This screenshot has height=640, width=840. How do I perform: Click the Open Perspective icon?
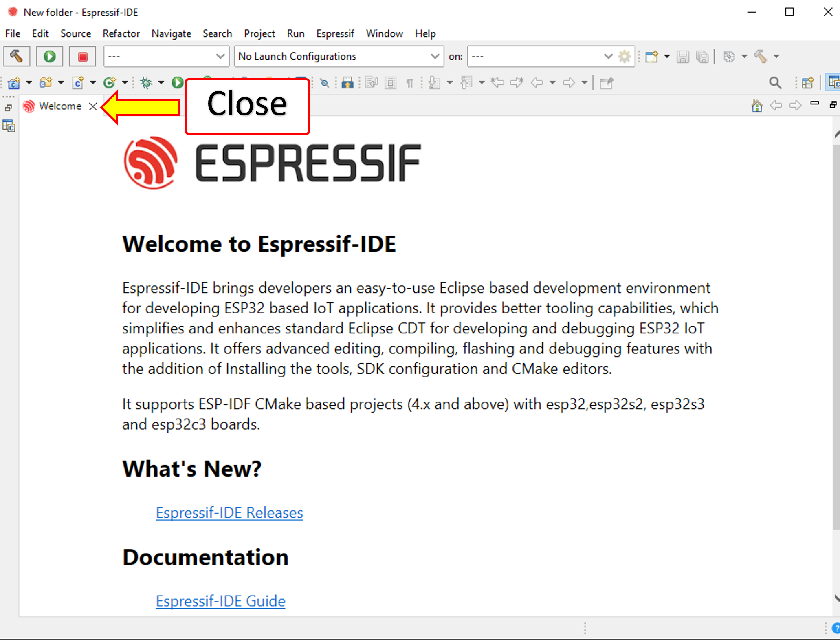807,83
